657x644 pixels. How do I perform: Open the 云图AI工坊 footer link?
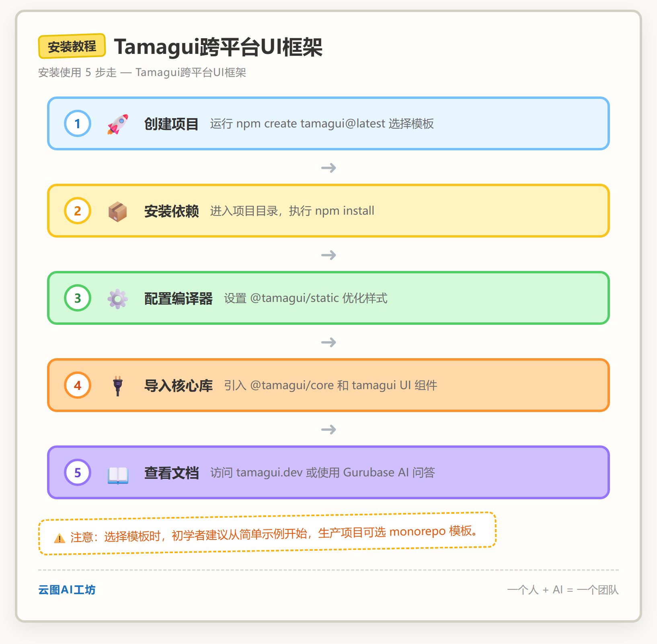click(67, 590)
